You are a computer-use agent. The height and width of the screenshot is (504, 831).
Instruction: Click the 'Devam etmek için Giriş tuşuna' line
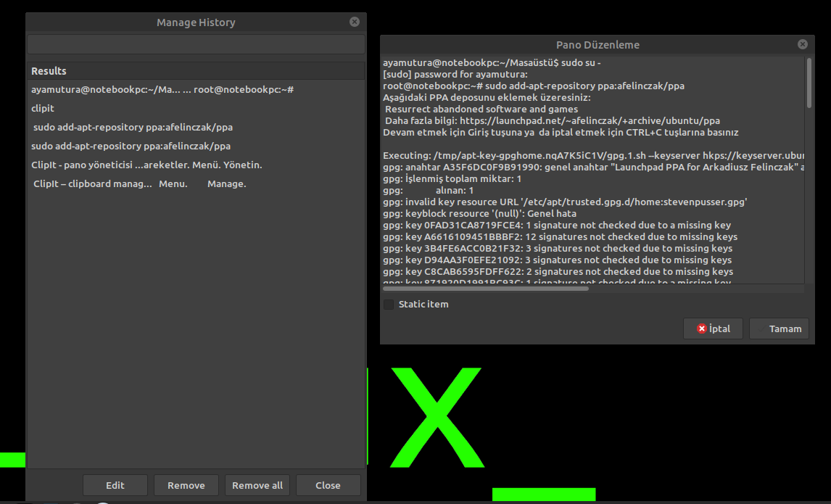pyautogui.click(x=561, y=132)
